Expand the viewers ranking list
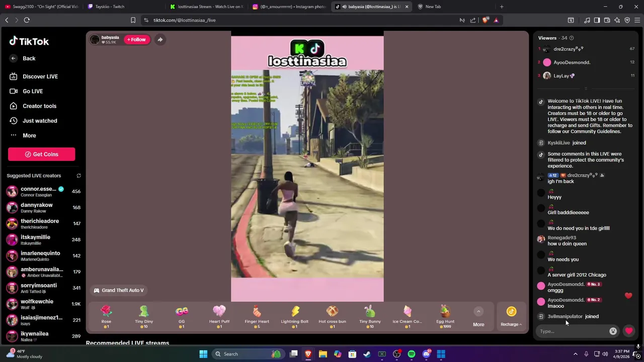Image resolution: width=644 pixels, height=362 pixels. click(586, 88)
